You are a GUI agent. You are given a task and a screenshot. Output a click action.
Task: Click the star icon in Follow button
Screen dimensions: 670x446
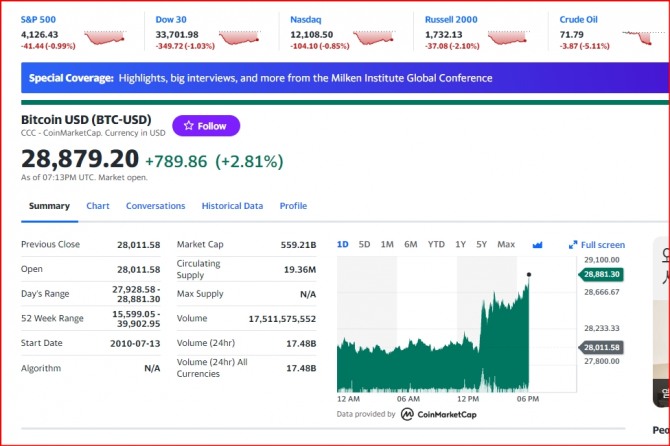click(188, 126)
